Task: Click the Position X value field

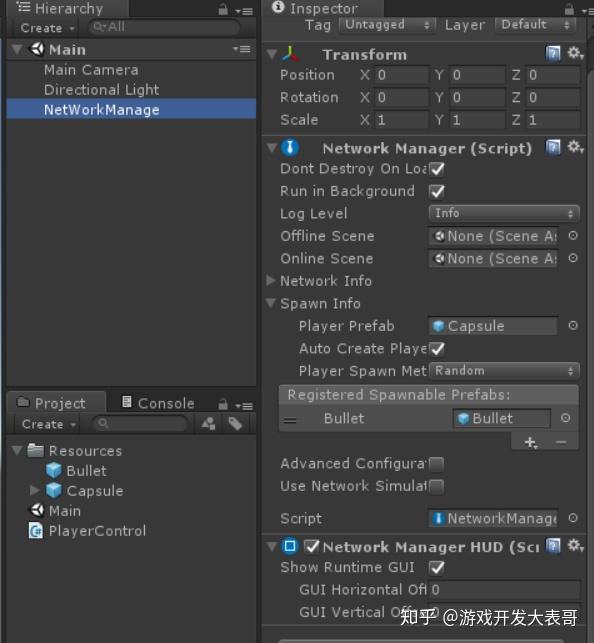Action: click(x=401, y=75)
